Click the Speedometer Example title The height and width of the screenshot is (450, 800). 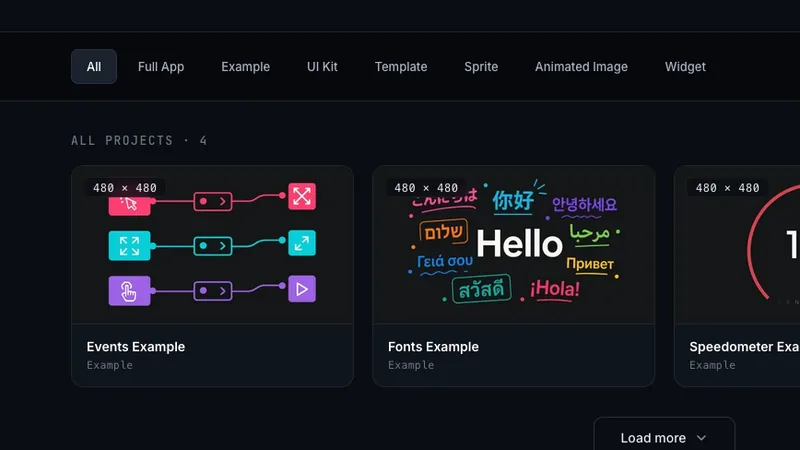(x=744, y=347)
